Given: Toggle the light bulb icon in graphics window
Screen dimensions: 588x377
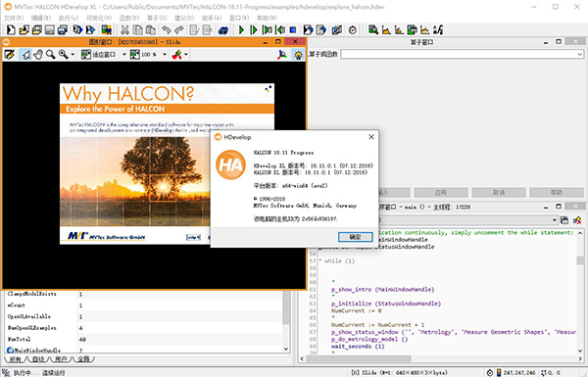Looking at the screenshot, I should (298, 54).
